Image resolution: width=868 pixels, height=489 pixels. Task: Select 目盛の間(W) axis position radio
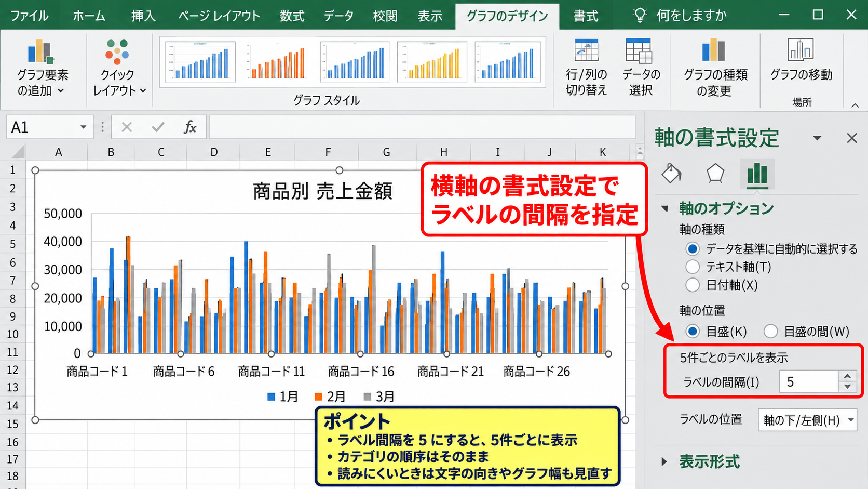tap(770, 331)
